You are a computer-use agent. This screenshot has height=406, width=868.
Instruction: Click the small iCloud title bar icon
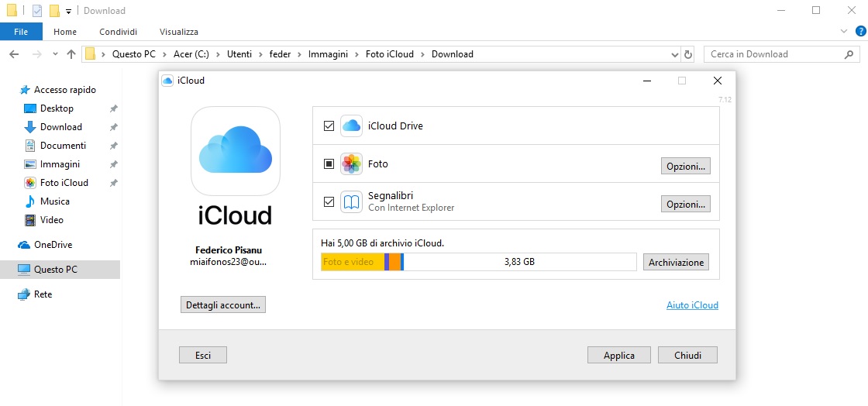pos(167,81)
